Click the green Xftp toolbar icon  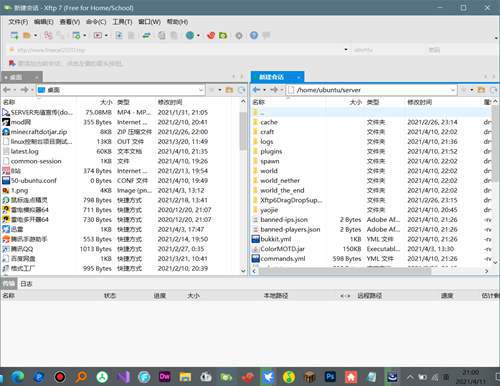tap(223, 35)
